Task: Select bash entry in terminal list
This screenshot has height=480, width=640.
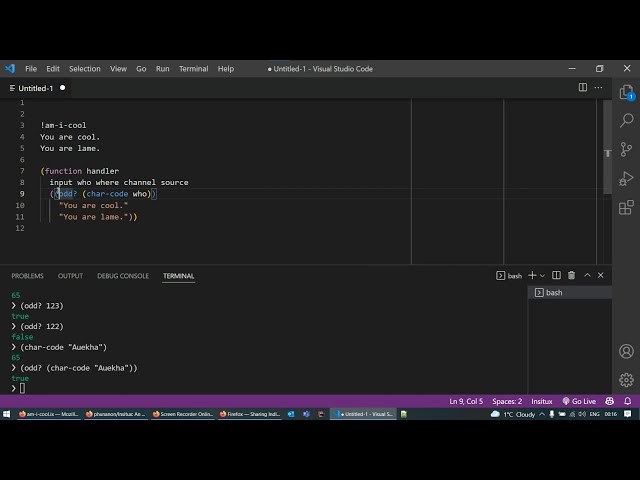Action: pyautogui.click(x=570, y=293)
